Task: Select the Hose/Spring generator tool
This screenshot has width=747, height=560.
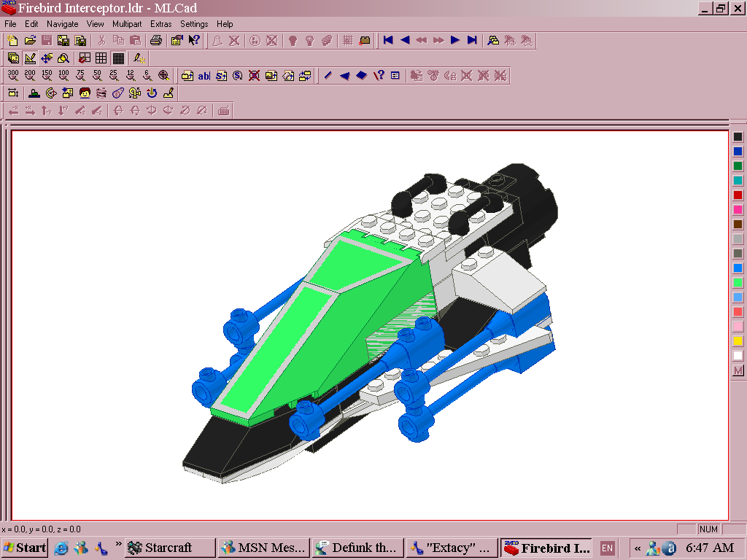Action: (x=101, y=93)
